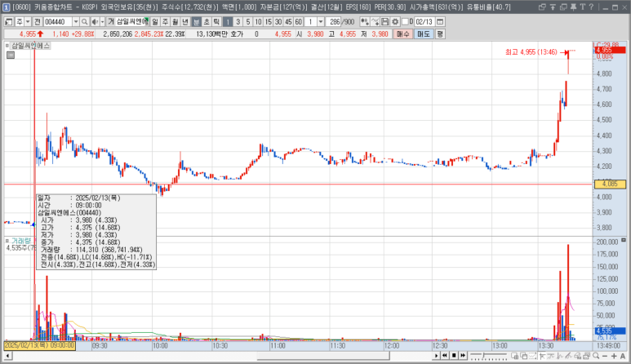Collapse the 삼일씨엔에스 price panel marker
The height and width of the screenshot is (364, 631).
click(x=7, y=46)
